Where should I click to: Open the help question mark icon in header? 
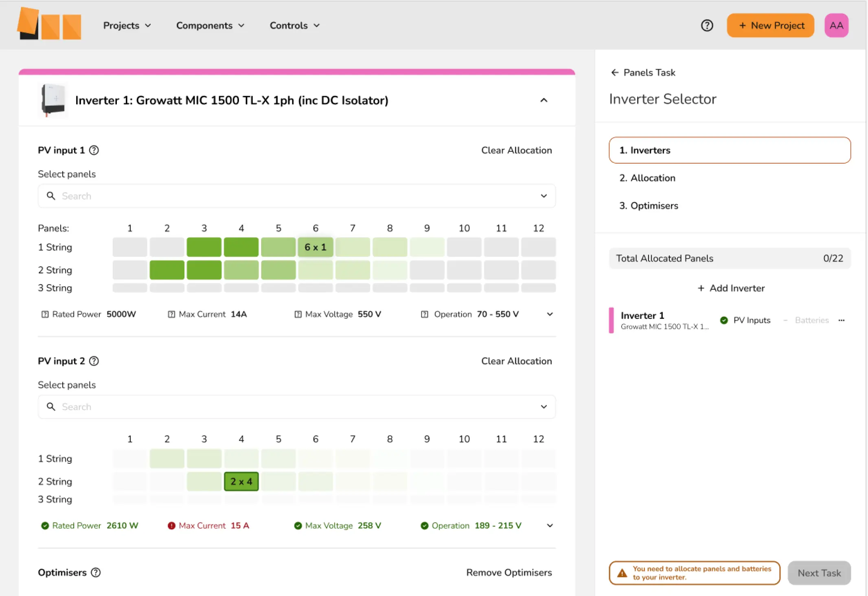(x=707, y=26)
